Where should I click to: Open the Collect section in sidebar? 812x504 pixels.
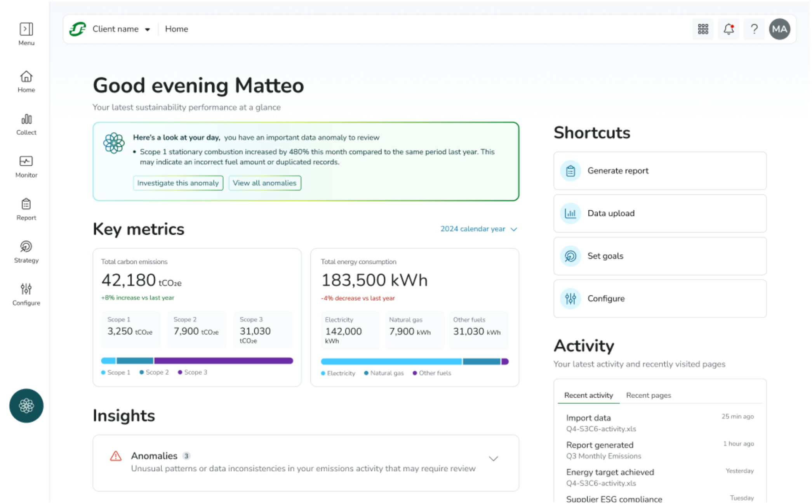[26, 124]
